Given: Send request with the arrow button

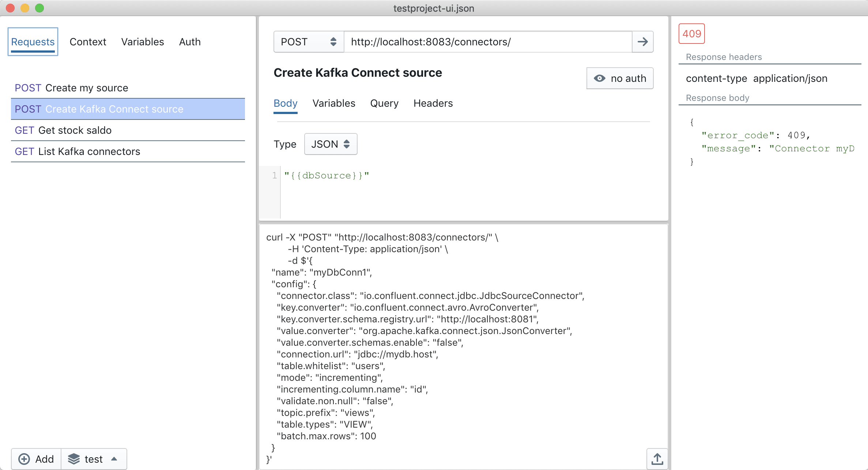Looking at the screenshot, I should tap(642, 42).
